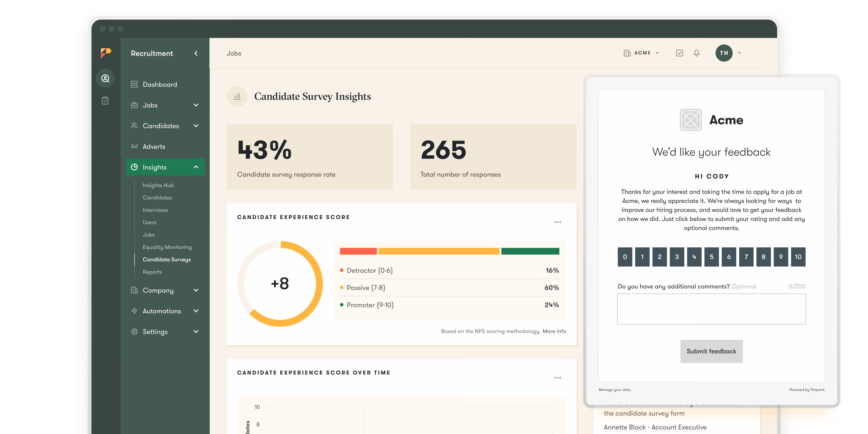Open Candidate Surveys submenu item
Viewport: 868px width, 434px height.
click(x=167, y=259)
